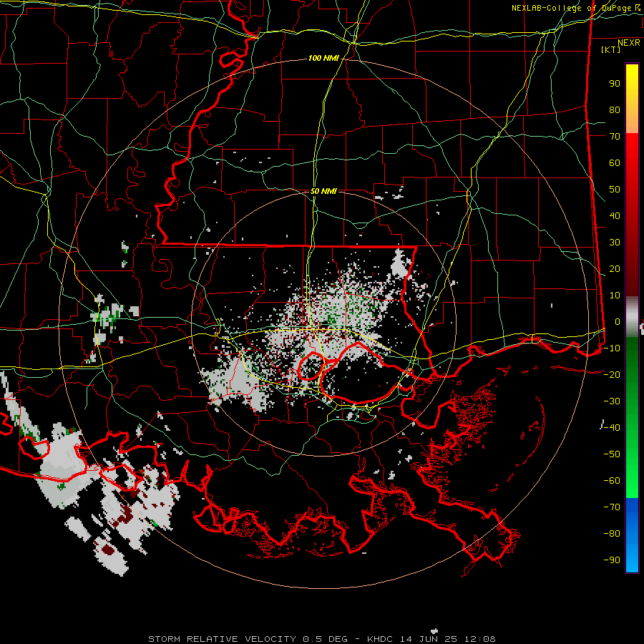This screenshot has width=644, height=644.
Task: Select the -20 knot scale label
Action: pyautogui.click(x=612, y=374)
